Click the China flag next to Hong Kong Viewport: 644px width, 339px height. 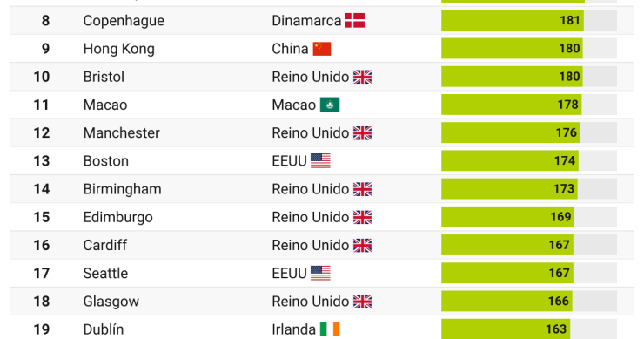tap(322, 49)
